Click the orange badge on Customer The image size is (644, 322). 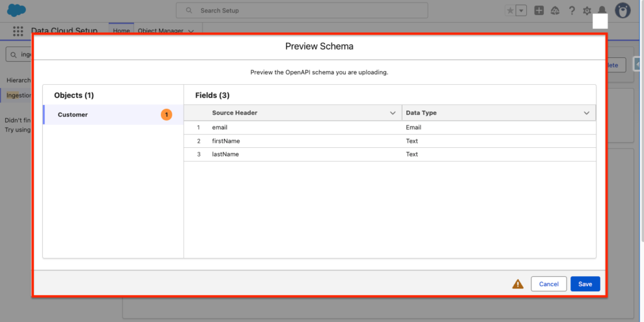tap(166, 114)
